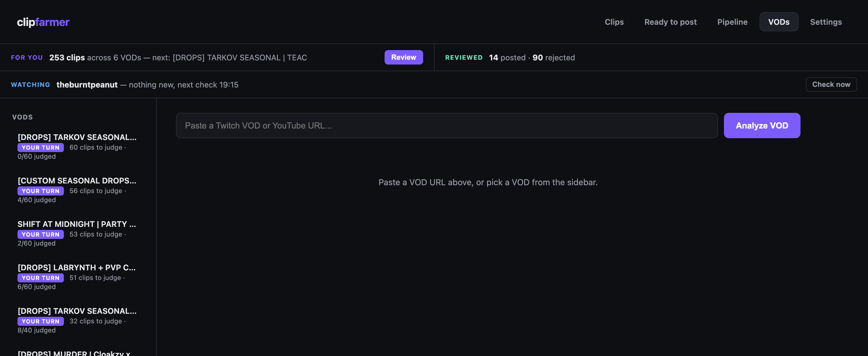Click the VODS sidebar heading

pos(22,117)
